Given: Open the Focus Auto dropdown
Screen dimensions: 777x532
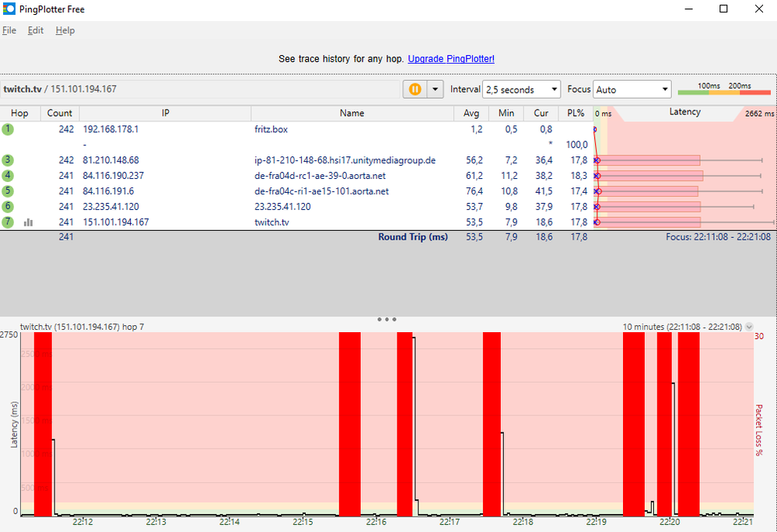Looking at the screenshot, I should (632, 89).
